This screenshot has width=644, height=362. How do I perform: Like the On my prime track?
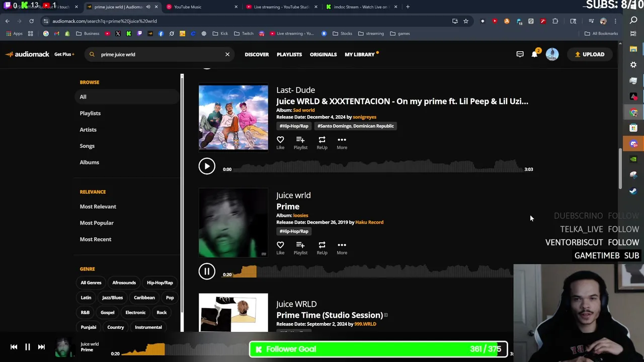(280, 143)
